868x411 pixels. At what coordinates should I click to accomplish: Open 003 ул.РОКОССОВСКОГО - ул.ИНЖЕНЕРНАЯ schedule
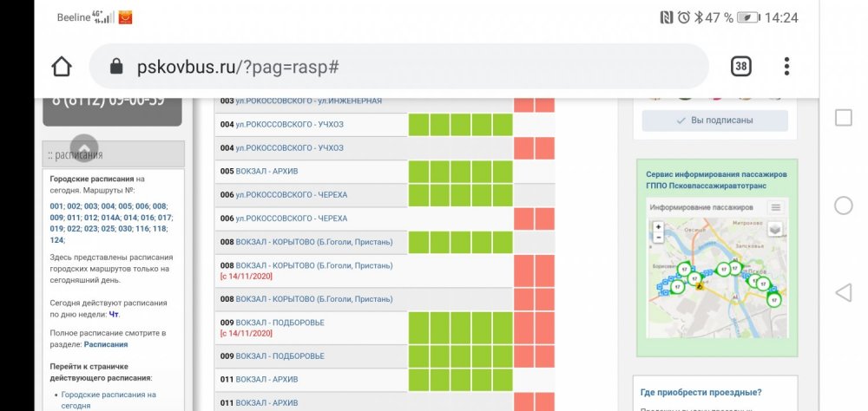(x=301, y=101)
